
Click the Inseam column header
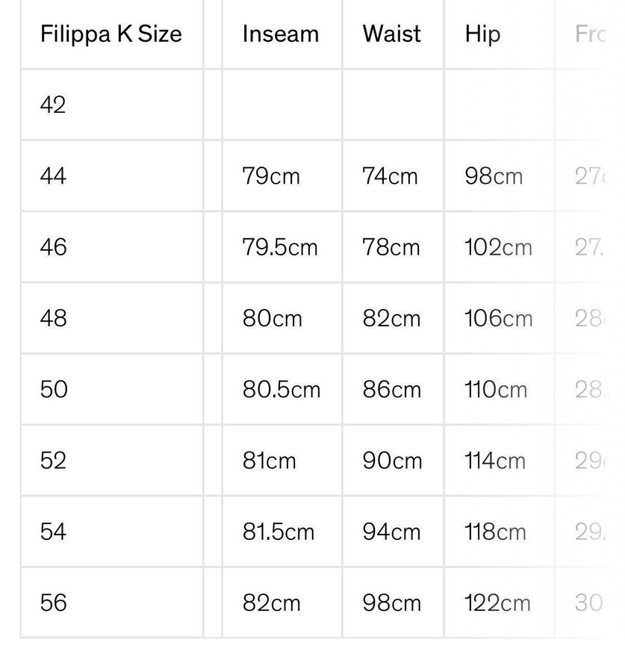tap(280, 34)
